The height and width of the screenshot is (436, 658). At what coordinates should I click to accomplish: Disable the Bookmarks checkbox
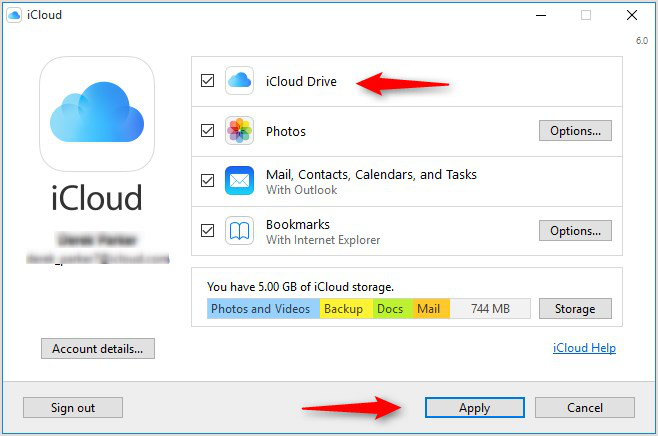click(207, 230)
